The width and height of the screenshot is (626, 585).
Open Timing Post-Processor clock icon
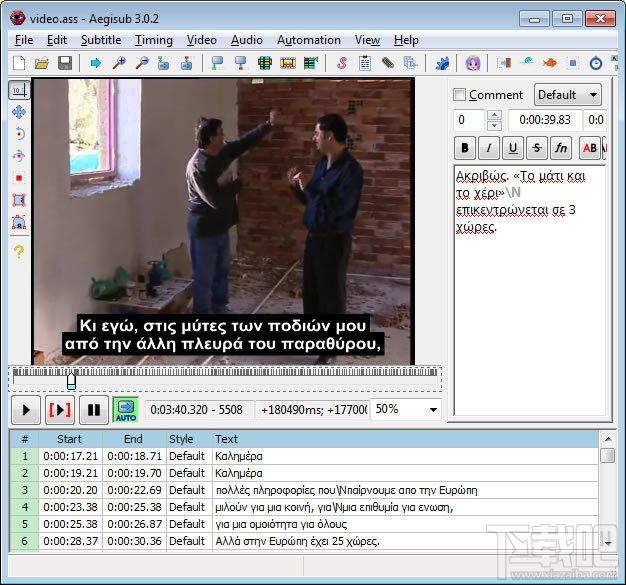pos(596,63)
